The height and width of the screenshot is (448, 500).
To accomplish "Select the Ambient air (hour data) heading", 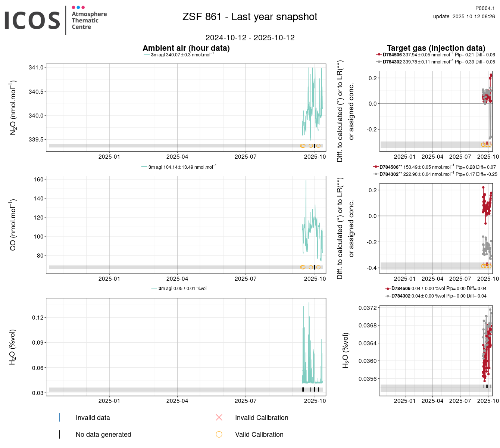I will [x=186, y=48].
